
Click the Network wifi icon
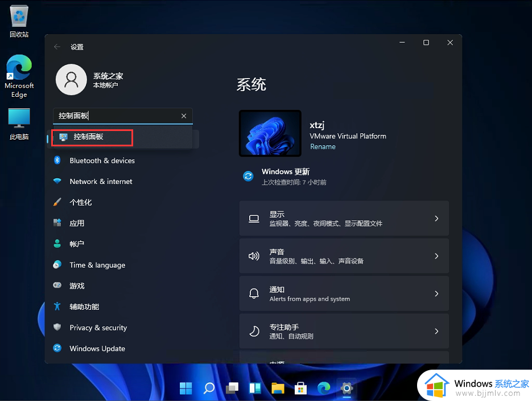click(57, 181)
